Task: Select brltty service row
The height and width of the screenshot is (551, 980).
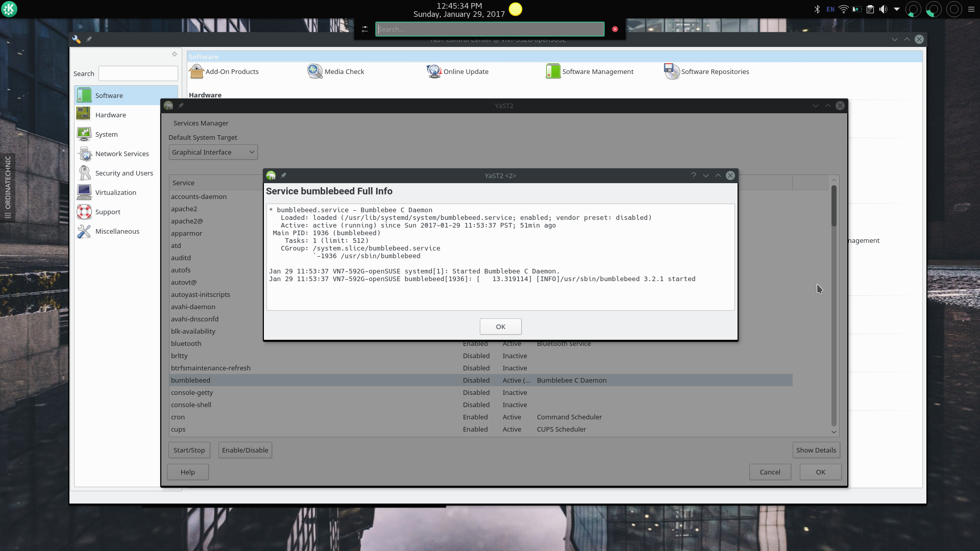Action: (481, 356)
